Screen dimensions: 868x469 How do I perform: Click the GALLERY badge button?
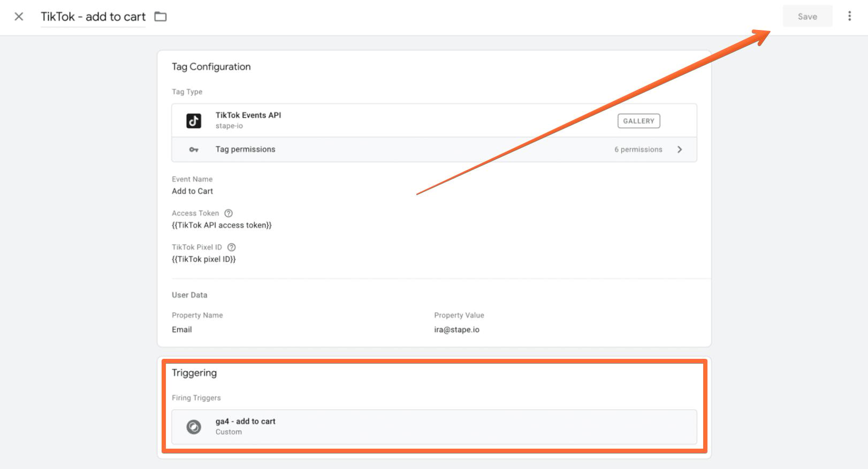coord(638,121)
